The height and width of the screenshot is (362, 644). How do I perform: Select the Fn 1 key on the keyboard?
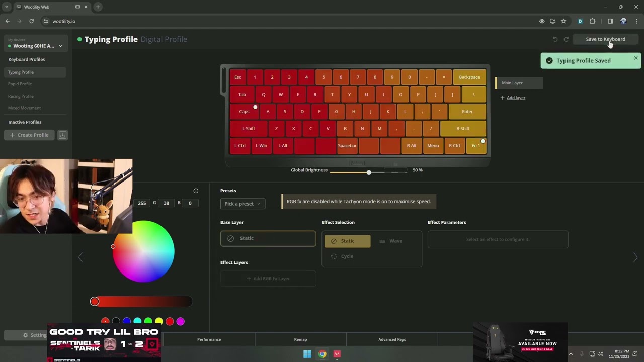476,146
